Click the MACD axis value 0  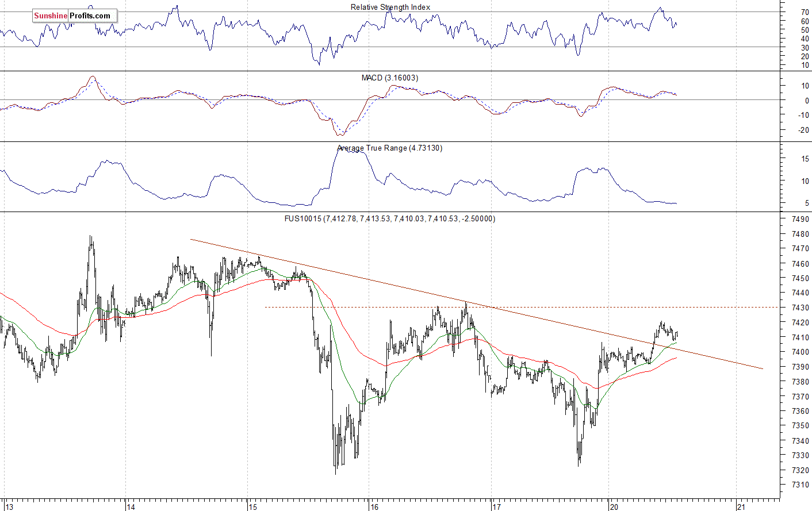(806, 101)
